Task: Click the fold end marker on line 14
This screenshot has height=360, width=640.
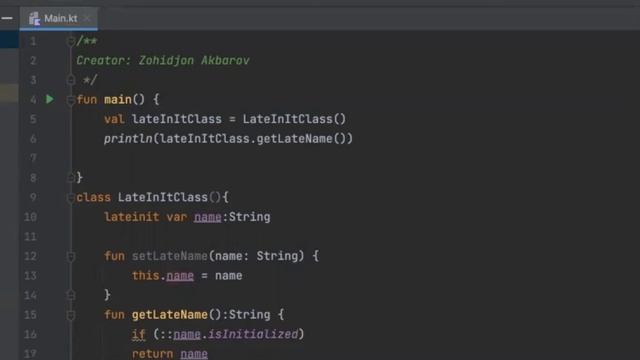Action: coord(71,295)
